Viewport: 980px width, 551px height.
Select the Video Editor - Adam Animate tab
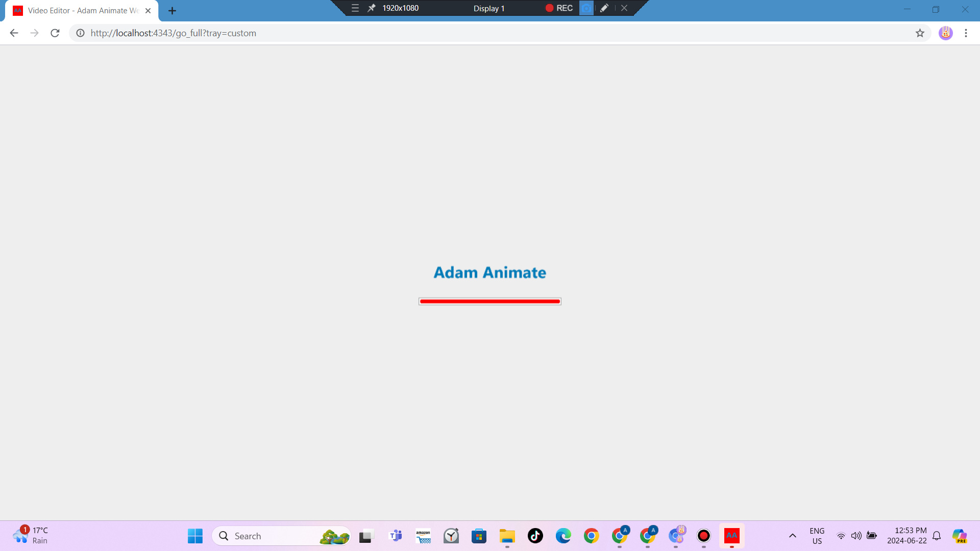(82, 11)
